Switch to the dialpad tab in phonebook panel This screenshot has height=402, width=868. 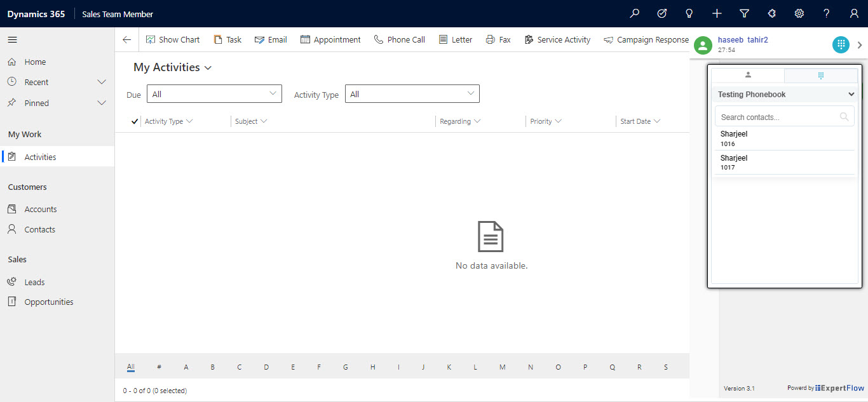point(820,75)
